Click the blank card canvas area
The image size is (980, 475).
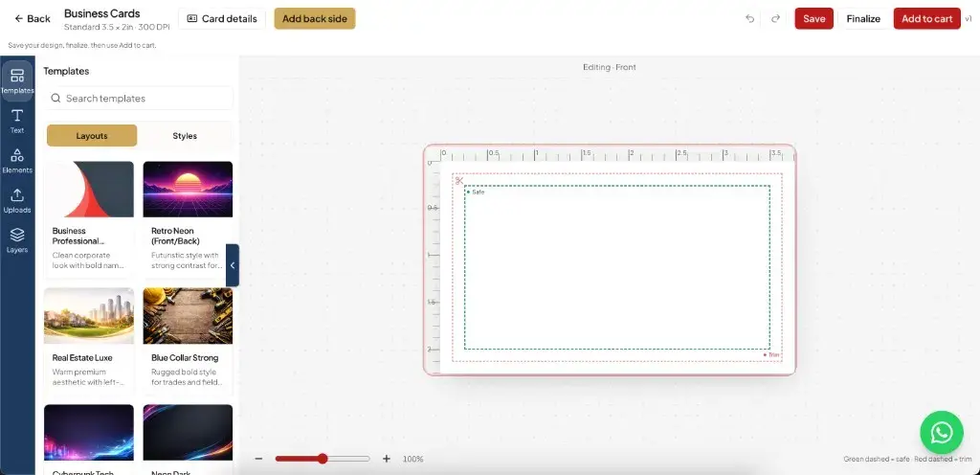[x=617, y=267]
